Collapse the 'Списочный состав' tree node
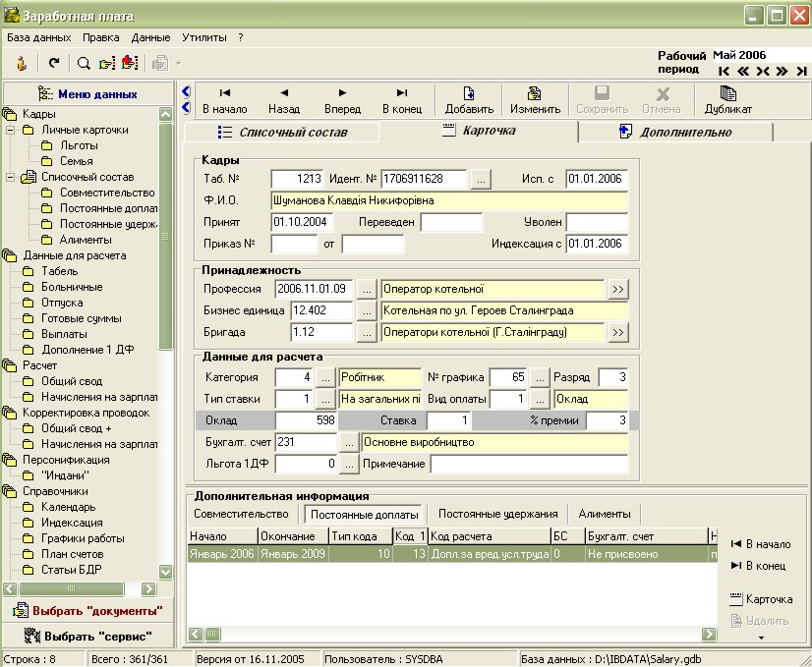Image resolution: width=812 pixels, height=667 pixels. click(11, 177)
